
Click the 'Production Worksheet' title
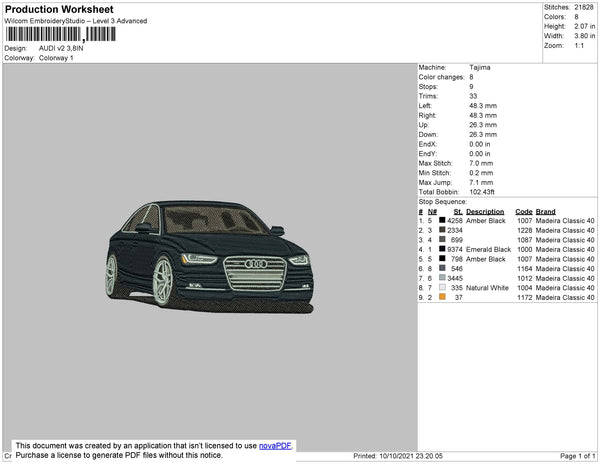point(59,9)
